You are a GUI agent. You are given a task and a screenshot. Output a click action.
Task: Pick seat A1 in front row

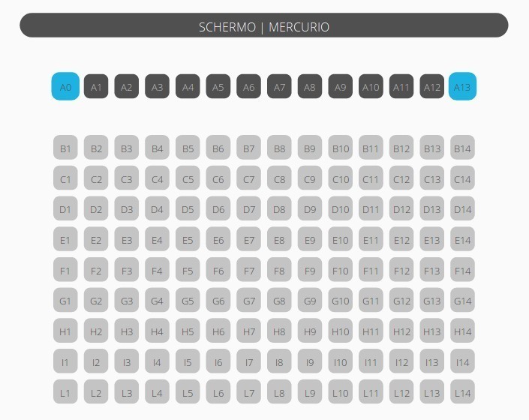(96, 87)
